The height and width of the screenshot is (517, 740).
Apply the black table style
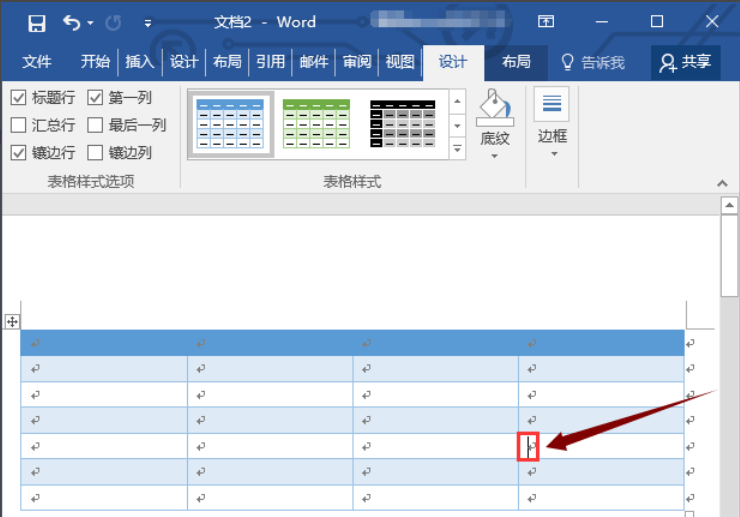(403, 124)
